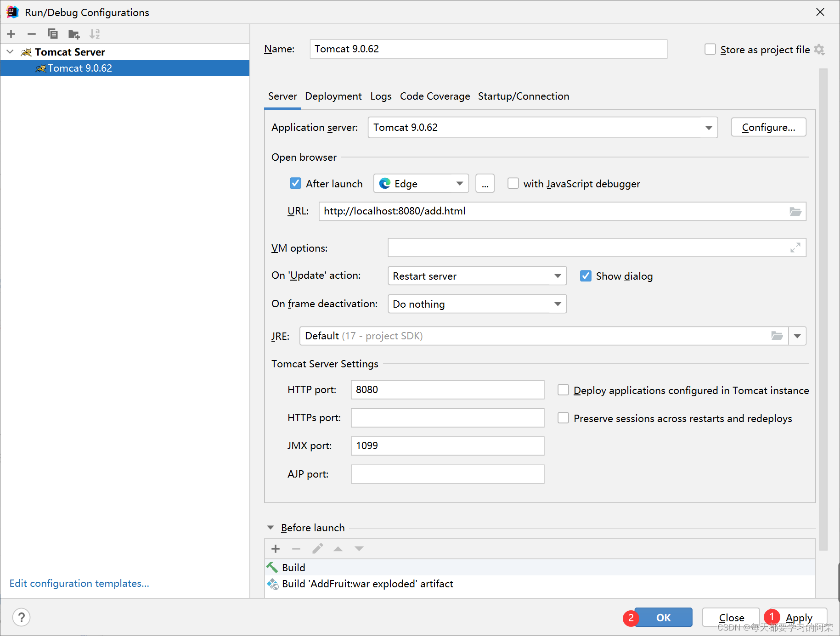The width and height of the screenshot is (840, 636).
Task: Collapse the Tomcat Server tree node
Action: 10,52
